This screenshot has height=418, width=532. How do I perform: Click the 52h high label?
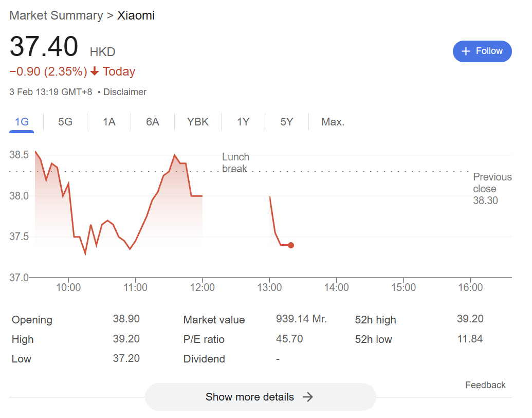pyautogui.click(x=375, y=320)
